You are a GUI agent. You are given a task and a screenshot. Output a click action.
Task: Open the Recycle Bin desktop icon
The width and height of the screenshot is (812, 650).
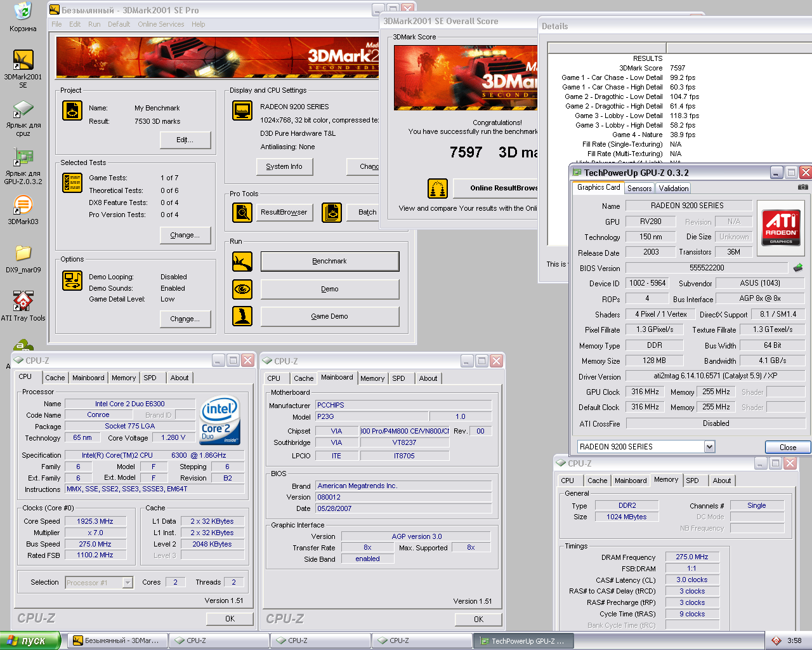pyautogui.click(x=23, y=17)
